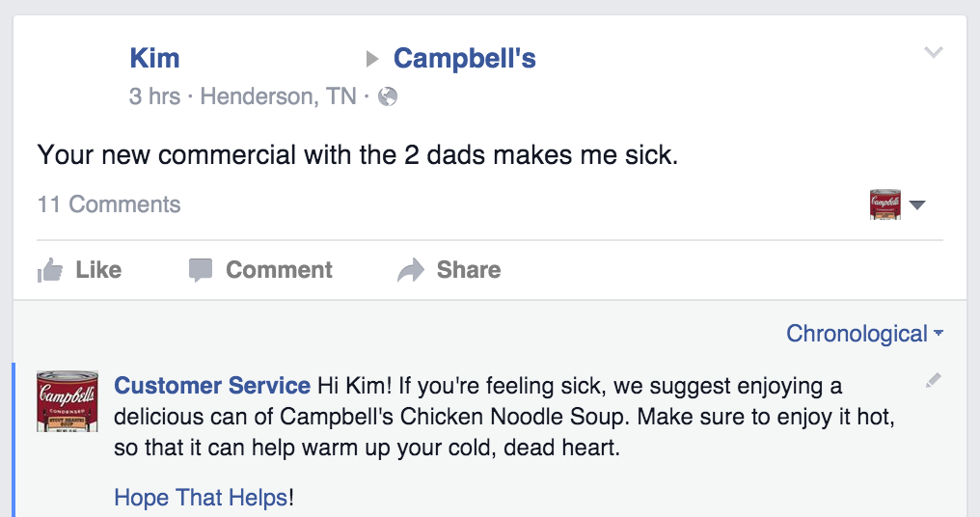The height and width of the screenshot is (517, 980).
Task: Open the dropdown arrow next to the can icon
Action: [917, 204]
